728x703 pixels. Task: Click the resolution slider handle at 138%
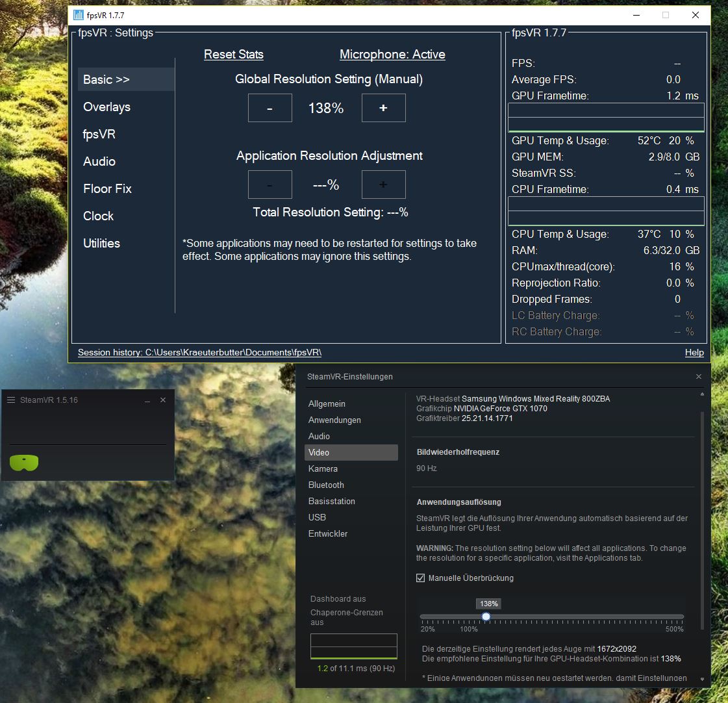point(486,617)
